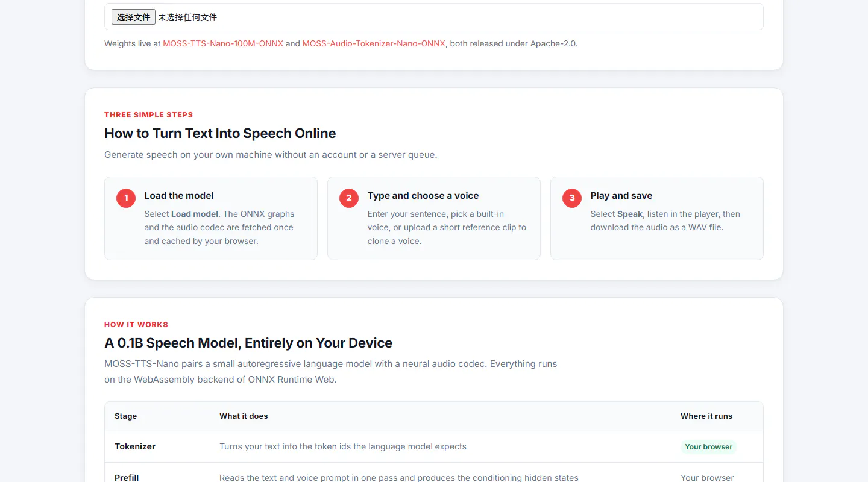Screen dimensions: 868x482
Task: Click the sentence starting with Generate speech on your own machine
Action: (271, 155)
